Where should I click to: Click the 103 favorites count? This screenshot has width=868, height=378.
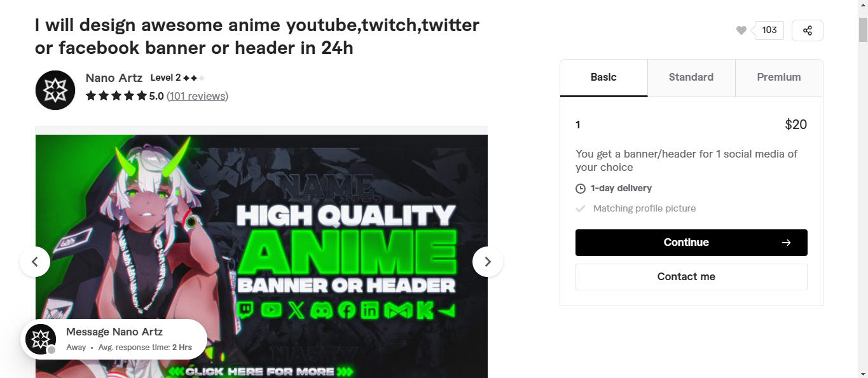tap(769, 30)
